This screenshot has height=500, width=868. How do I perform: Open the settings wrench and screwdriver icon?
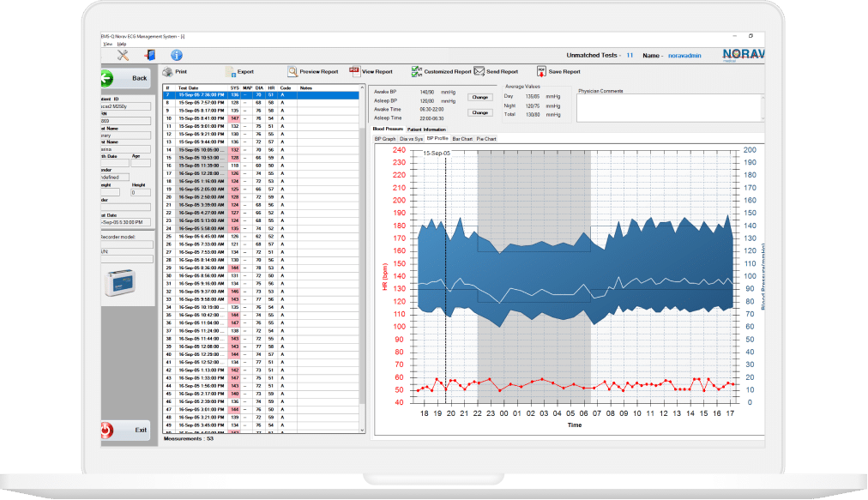(x=123, y=55)
